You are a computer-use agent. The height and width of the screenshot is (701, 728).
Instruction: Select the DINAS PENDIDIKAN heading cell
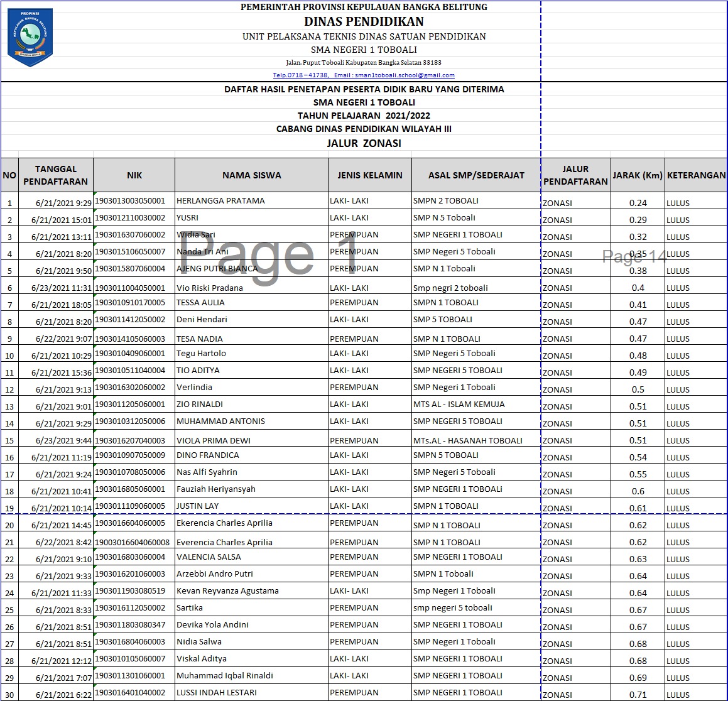click(x=364, y=21)
